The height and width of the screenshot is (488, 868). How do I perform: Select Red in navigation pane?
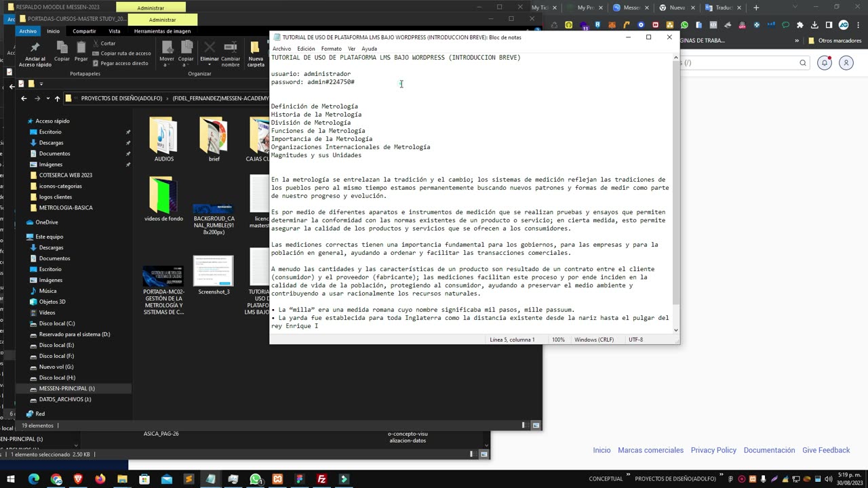[40, 413]
